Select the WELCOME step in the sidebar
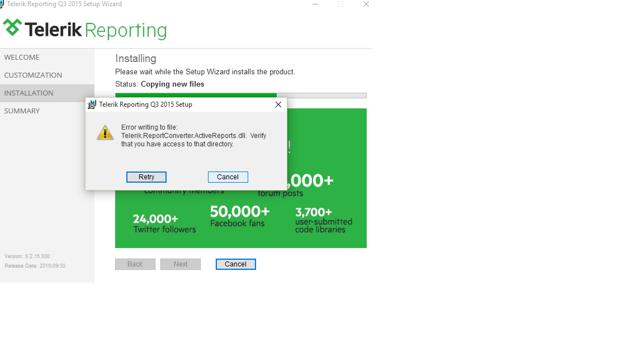 tap(22, 58)
